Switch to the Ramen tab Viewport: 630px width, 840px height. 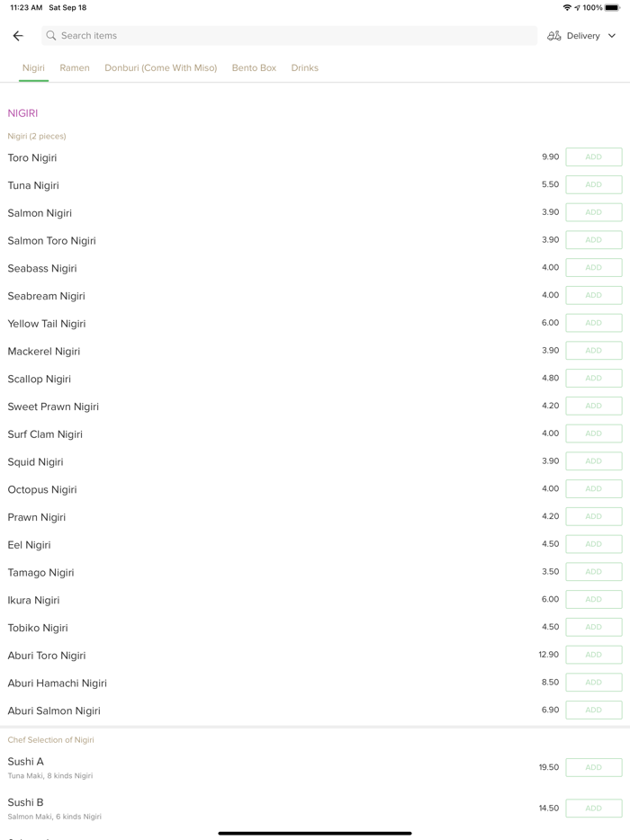coord(75,67)
